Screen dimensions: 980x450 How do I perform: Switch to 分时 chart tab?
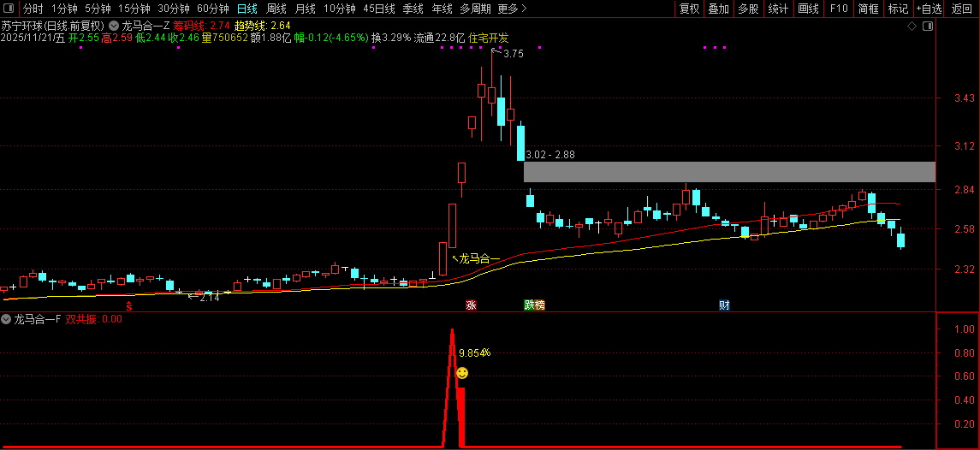[33, 9]
